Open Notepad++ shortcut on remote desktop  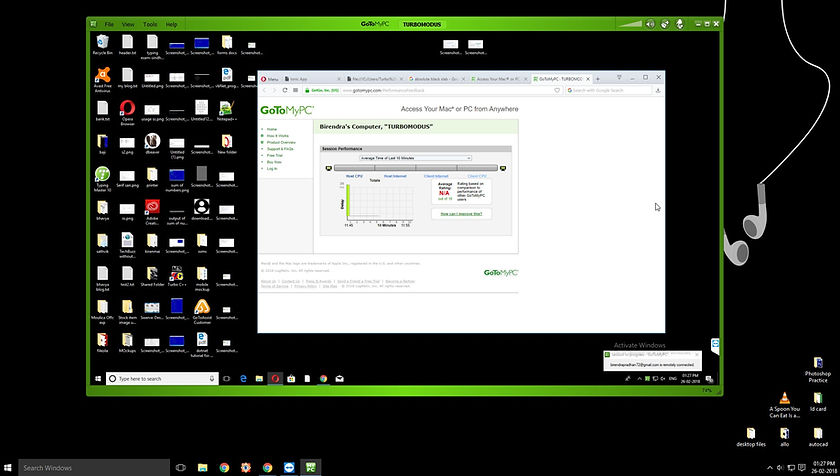tap(227, 110)
